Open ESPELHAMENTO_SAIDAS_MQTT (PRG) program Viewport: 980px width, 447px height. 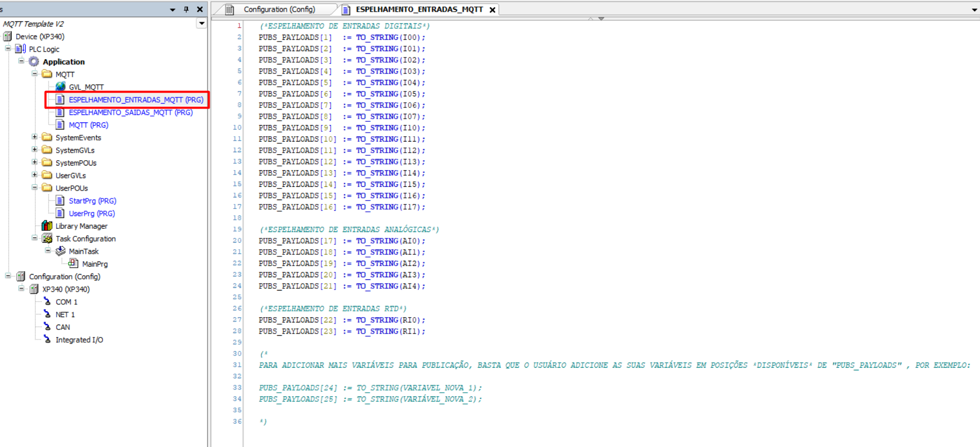pos(130,112)
